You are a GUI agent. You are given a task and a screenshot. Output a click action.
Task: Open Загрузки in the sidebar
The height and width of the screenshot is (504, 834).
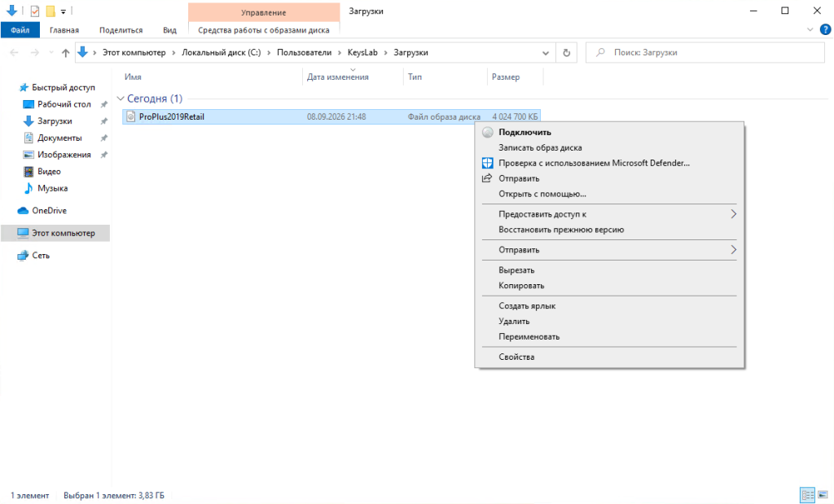[55, 121]
